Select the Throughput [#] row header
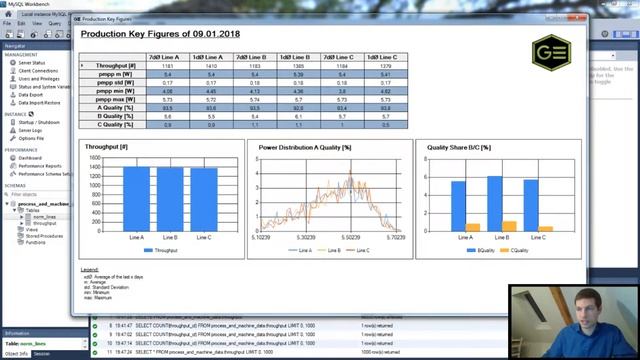This screenshot has height=360, width=640. coord(114,66)
